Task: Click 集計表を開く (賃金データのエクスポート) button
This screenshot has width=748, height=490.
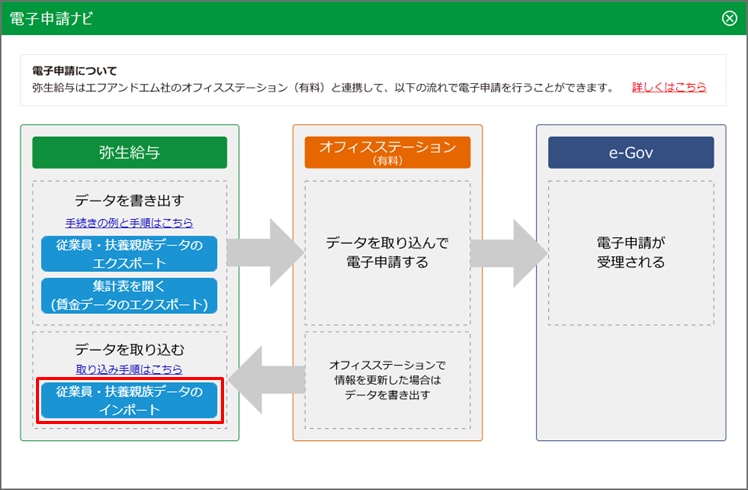Action: pyautogui.click(x=129, y=296)
